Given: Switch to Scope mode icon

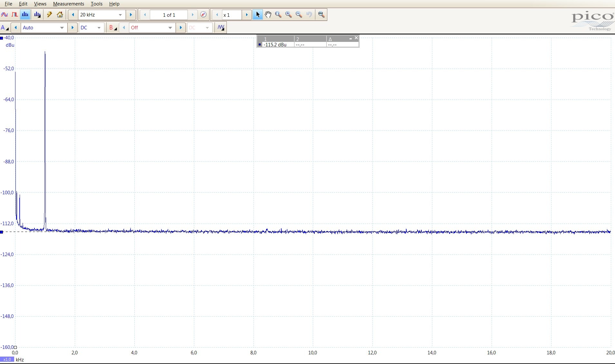Looking at the screenshot, I should pos(5,15).
